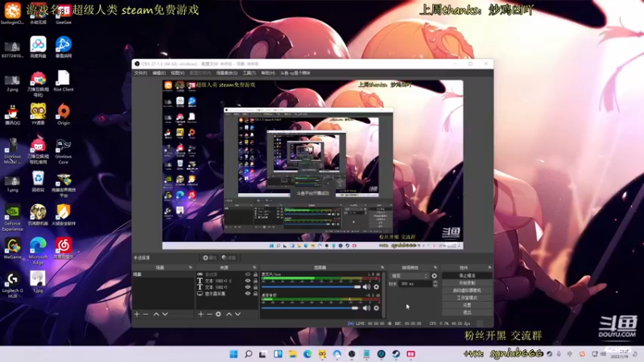The image size is (644, 362).
Task: Toggle visibility of the 显示器采集 source
Action: tap(248, 294)
